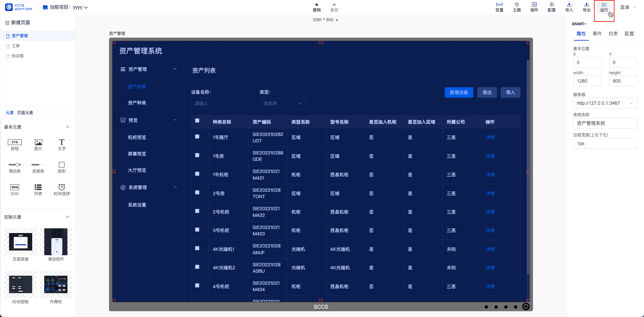Select the Rectangle (矩形) element
This screenshot has width=644, height=317.
click(x=62, y=168)
